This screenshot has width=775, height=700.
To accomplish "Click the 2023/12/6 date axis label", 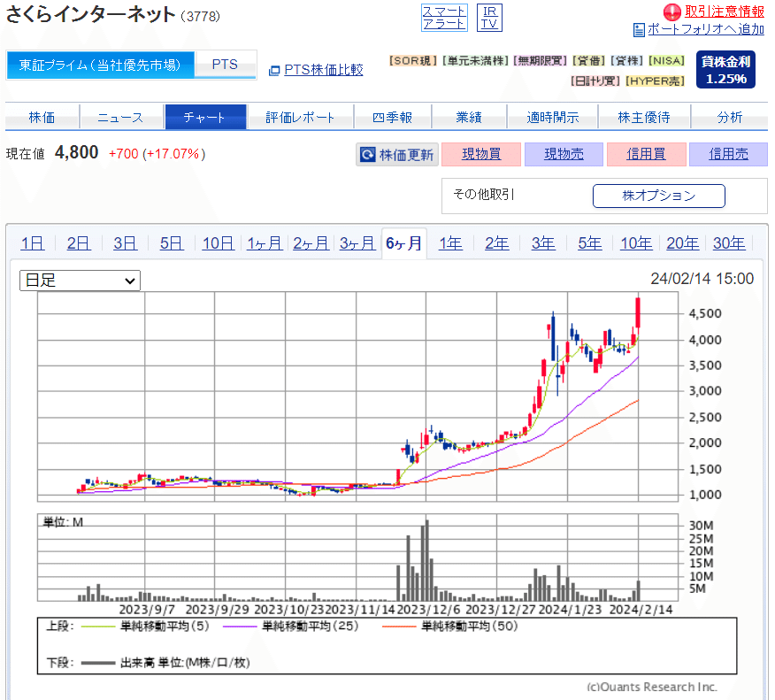I will [x=428, y=610].
